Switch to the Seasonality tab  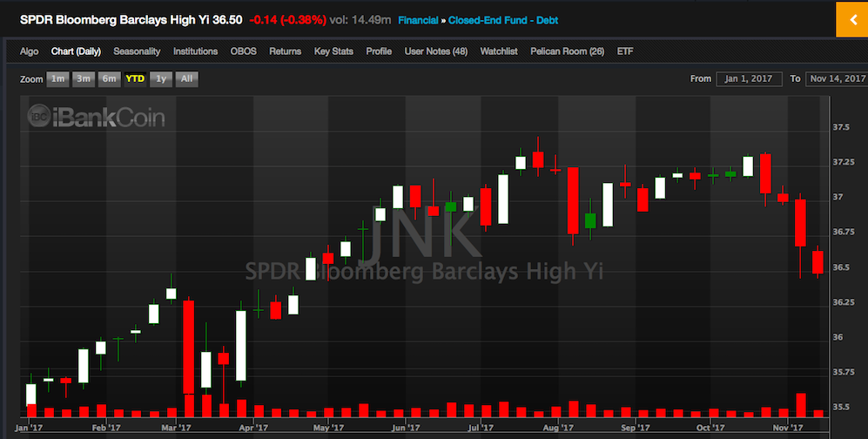click(x=137, y=51)
